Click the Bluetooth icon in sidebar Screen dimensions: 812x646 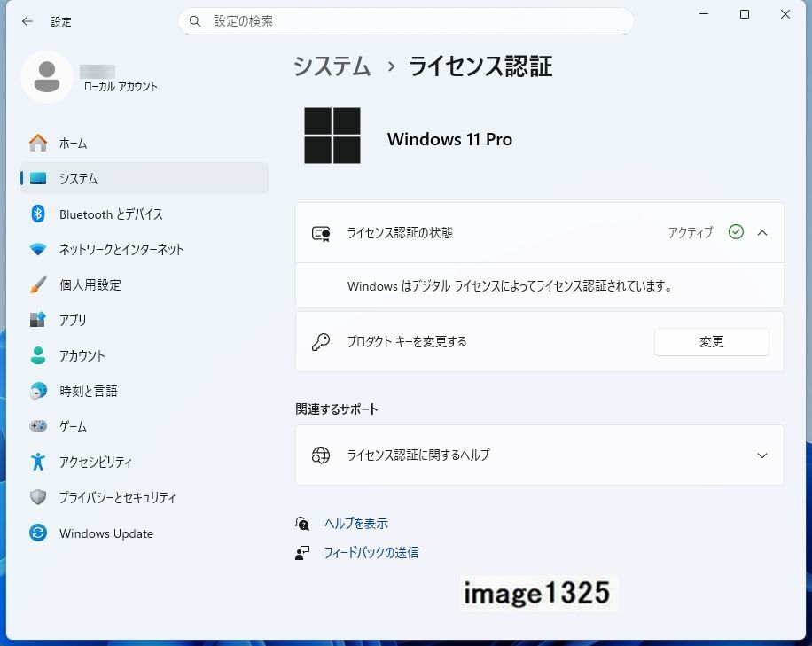[x=38, y=214]
